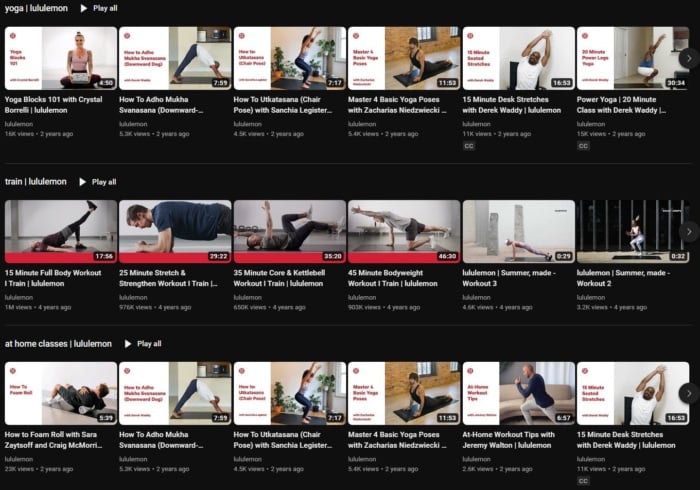Click the title lululemon Summer, made - Workout 2
700x490 pixels.
[623, 278]
